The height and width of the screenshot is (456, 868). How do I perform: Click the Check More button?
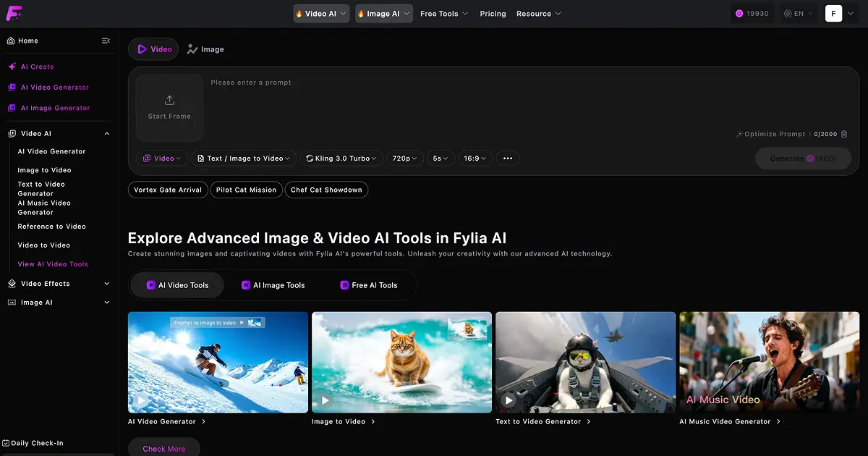click(x=164, y=449)
